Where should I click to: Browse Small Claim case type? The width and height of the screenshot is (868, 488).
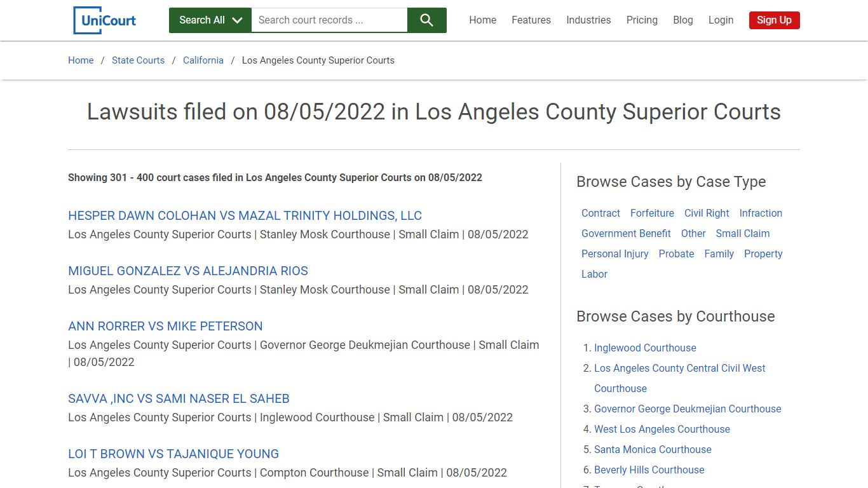[743, 234]
